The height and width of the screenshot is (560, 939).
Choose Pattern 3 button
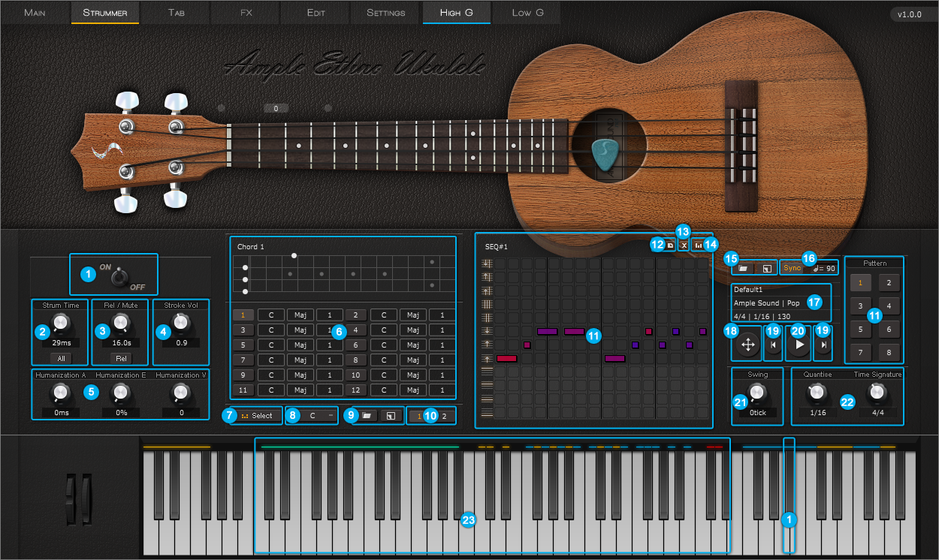click(x=860, y=306)
